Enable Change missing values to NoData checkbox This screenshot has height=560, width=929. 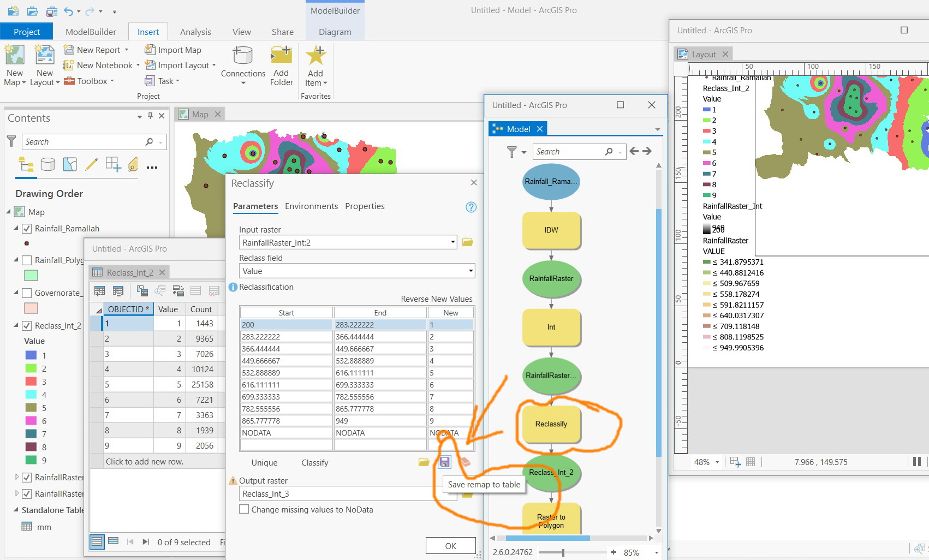point(245,509)
